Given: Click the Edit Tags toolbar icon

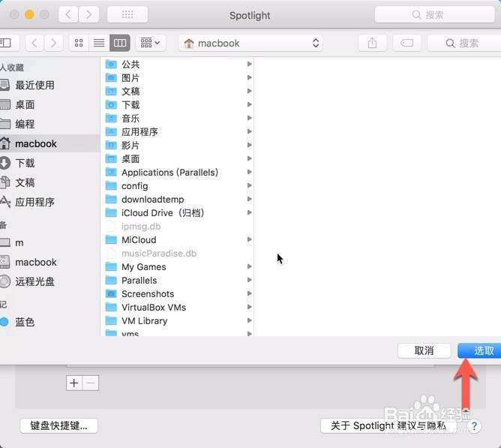Looking at the screenshot, I should point(406,43).
